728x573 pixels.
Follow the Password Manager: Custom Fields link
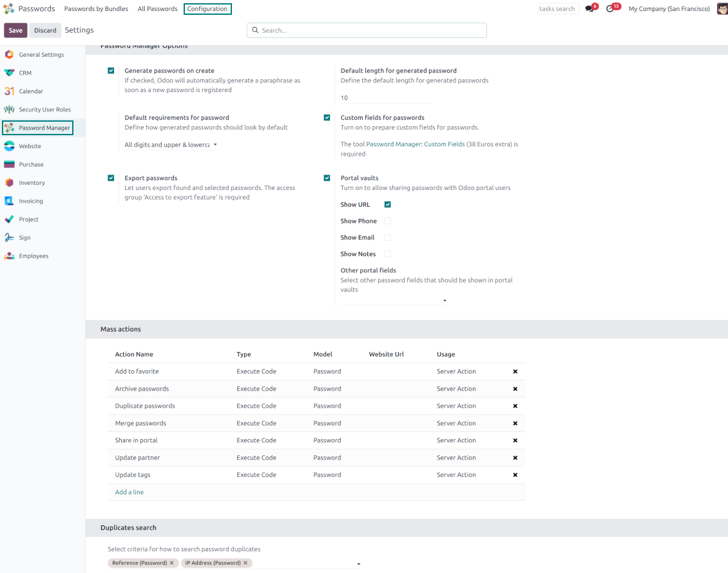[x=415, y=144]
